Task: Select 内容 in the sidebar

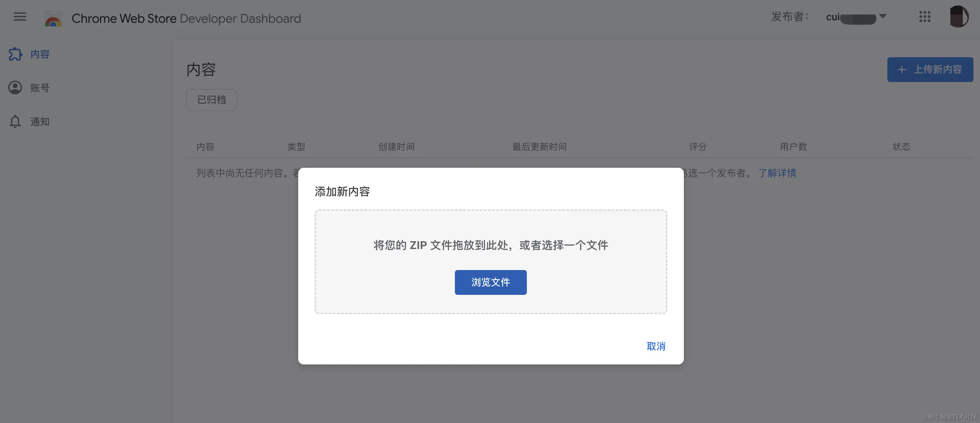Action: pyautogui.click(x=40, y=54)
